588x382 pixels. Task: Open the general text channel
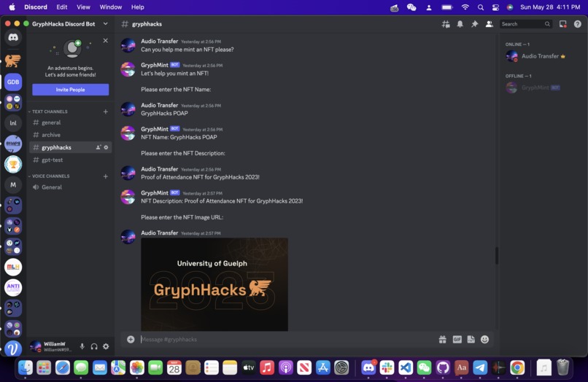tap(71, 122)
